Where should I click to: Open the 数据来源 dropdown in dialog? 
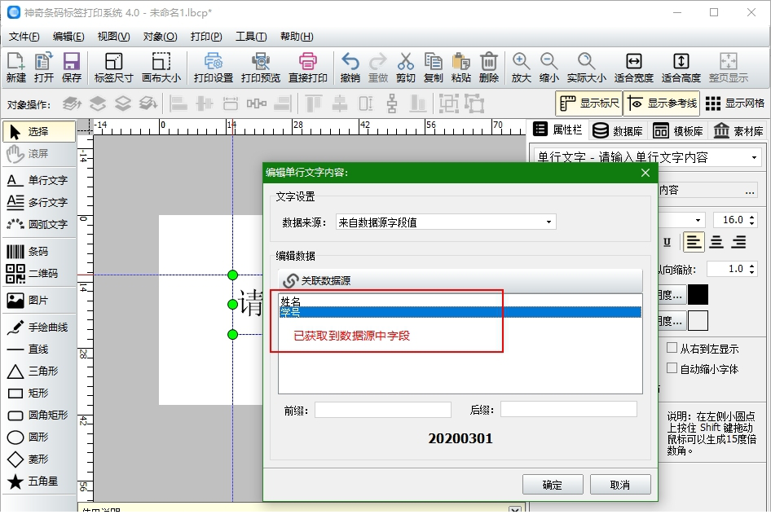click(x=550, y=221)
